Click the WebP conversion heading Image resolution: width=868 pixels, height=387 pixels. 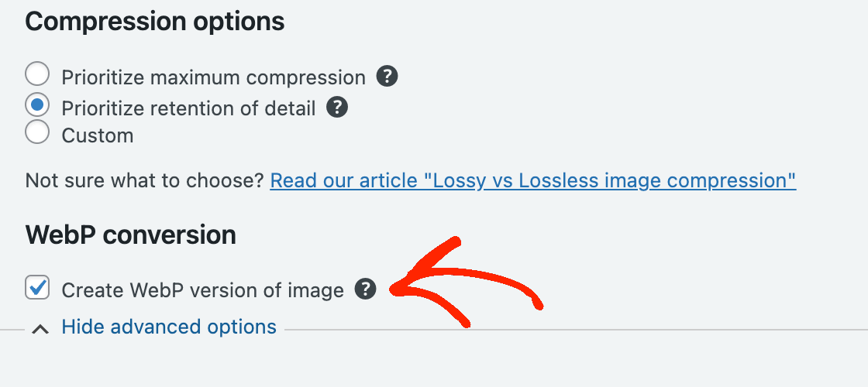[x=130, y=235]
